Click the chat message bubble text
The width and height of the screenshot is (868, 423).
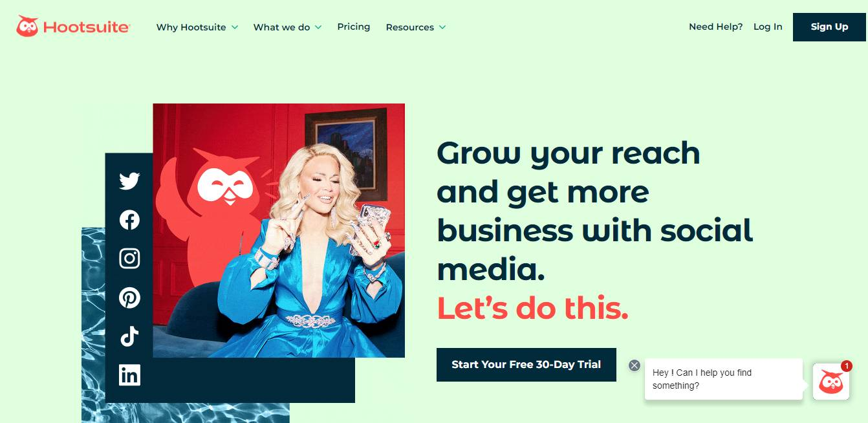[702, 379]
